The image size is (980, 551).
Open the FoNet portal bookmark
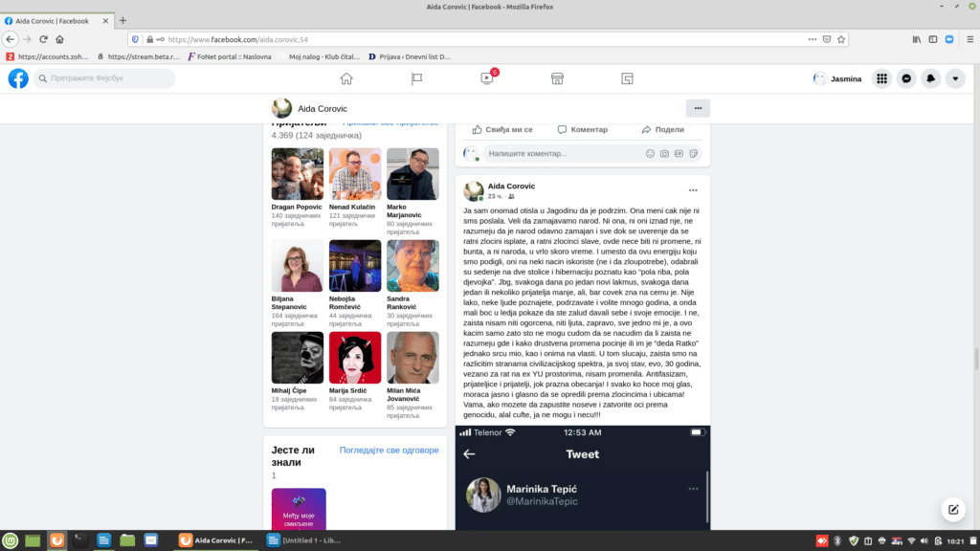[x=228, y=56]
